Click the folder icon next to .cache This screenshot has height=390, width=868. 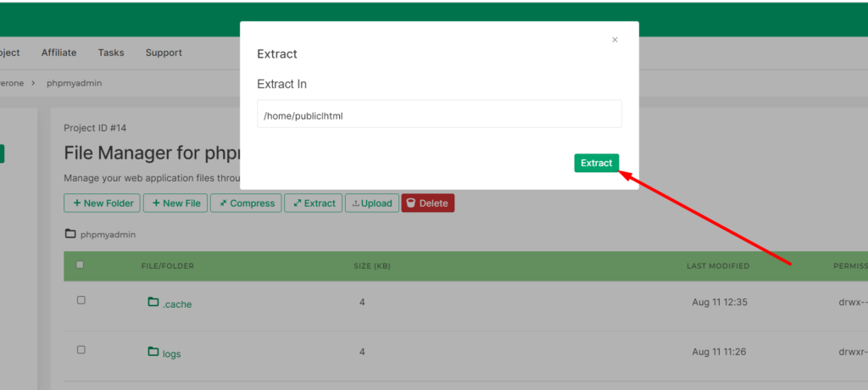point(153,302)
